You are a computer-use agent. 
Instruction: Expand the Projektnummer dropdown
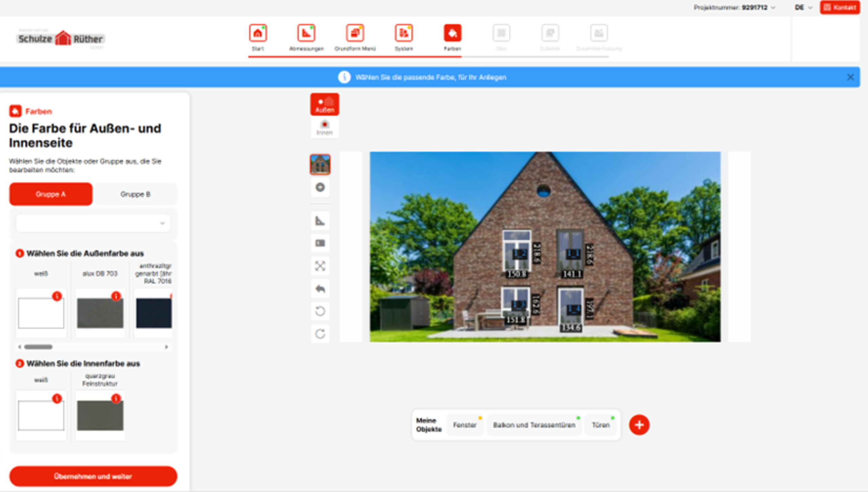tap(773, 7)
